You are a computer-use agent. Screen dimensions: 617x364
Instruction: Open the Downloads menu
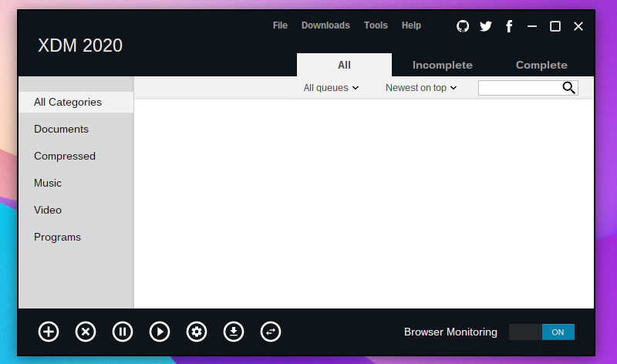click(x=325, y=25)
